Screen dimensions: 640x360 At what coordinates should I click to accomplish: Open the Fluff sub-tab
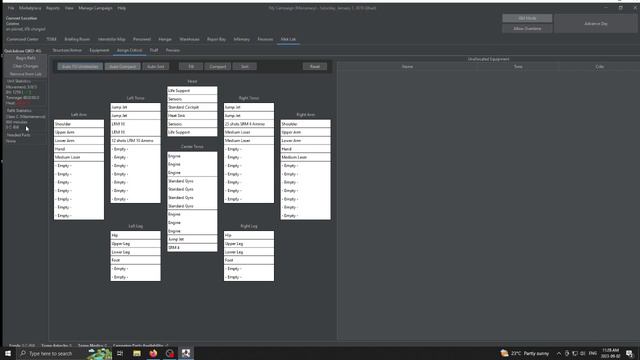[x=154, y=50]
